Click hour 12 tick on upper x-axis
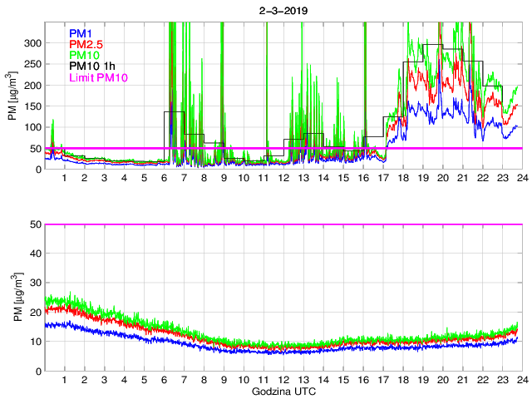 [283, 178]
